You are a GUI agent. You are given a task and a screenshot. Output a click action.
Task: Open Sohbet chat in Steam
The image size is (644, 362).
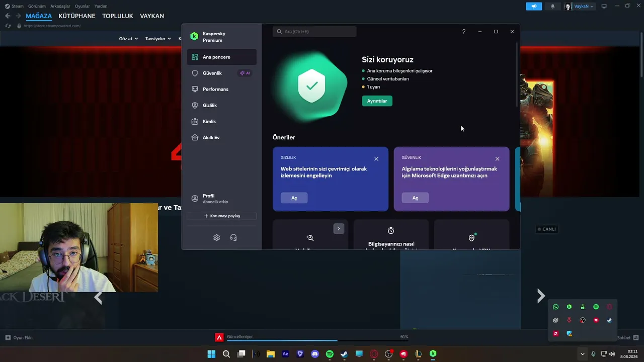[x=628, y=338]
